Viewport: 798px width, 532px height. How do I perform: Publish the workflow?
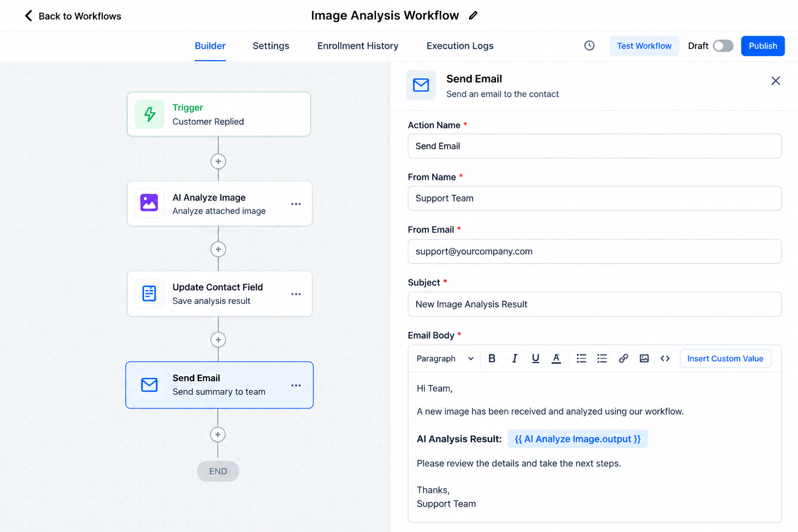(763, 46)
